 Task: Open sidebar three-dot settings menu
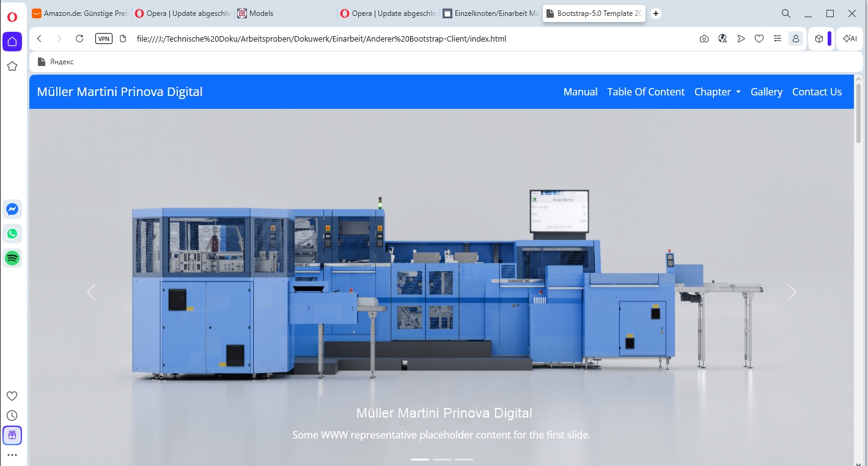(12, 455)
